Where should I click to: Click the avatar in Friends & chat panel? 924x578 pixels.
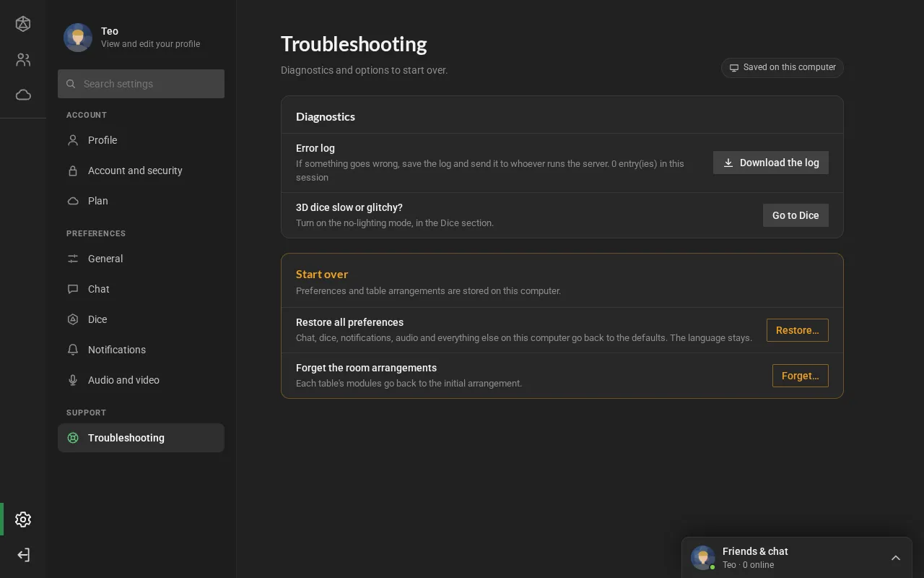[x=703, y=558]
